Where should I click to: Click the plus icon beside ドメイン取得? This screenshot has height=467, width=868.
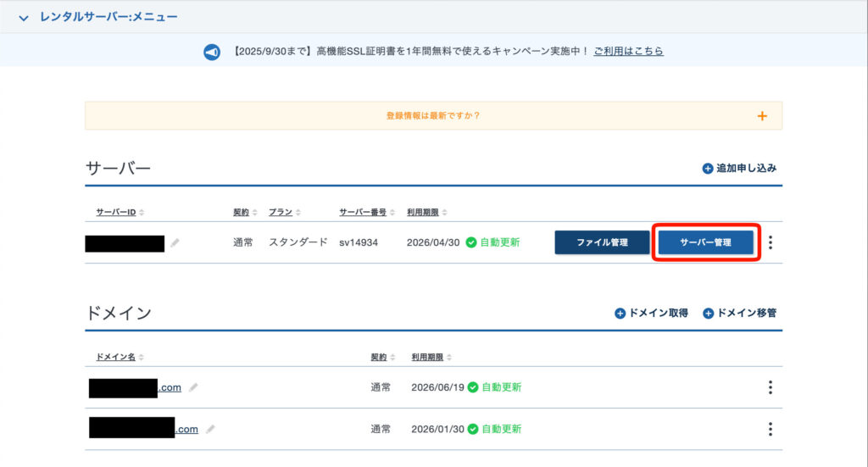click(x=620, y=314)
